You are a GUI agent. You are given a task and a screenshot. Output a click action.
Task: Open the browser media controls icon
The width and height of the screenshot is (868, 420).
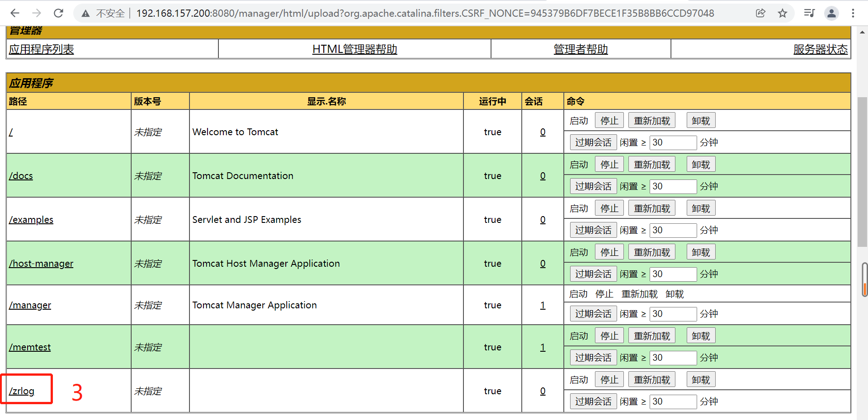click(x=809, y=13)
